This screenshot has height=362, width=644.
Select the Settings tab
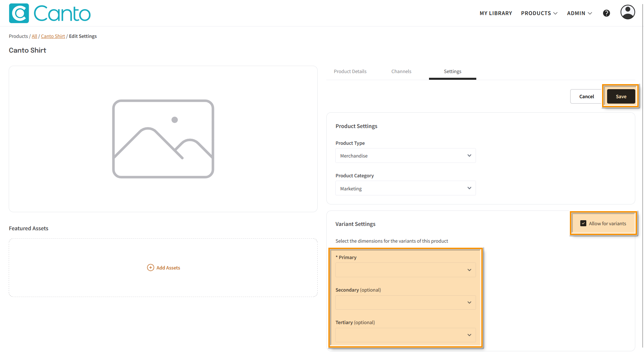(452, 71)
